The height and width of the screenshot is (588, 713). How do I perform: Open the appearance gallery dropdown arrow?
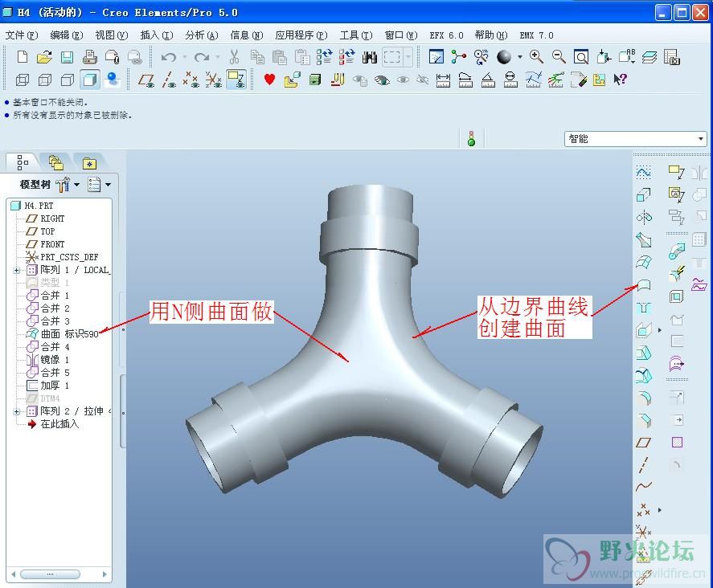[x=520, y=57]
